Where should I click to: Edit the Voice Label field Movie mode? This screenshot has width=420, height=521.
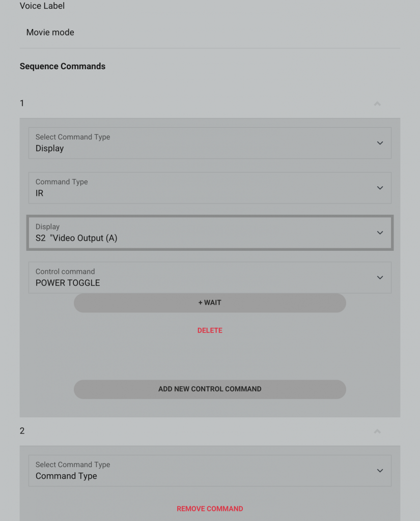point(210,33)
